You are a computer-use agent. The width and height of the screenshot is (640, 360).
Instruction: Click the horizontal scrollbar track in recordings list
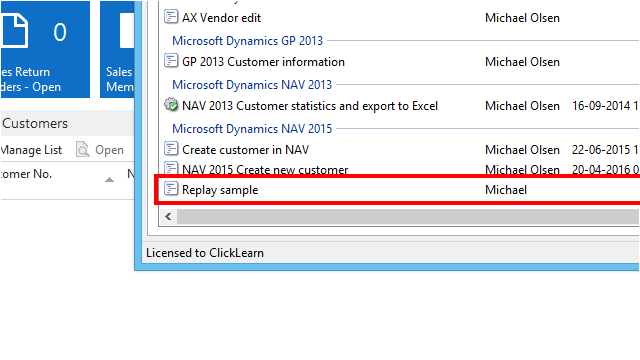pos(408,216)
